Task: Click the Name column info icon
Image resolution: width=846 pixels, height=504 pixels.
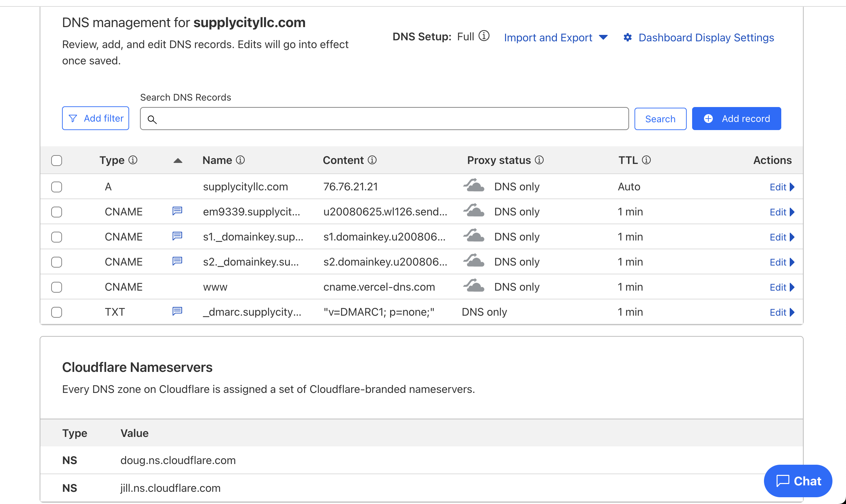Action: click(240, 160)
